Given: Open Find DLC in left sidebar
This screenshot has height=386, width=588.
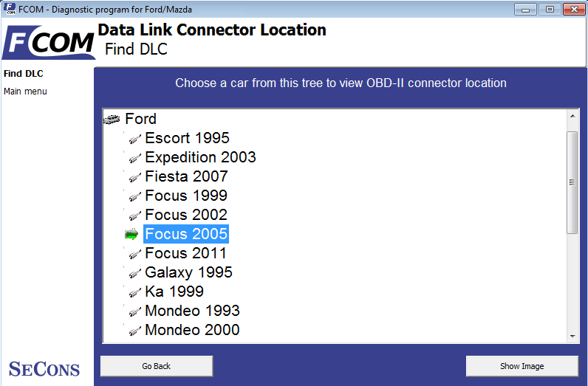Looking at the screenshot, I should coord(23,74).
